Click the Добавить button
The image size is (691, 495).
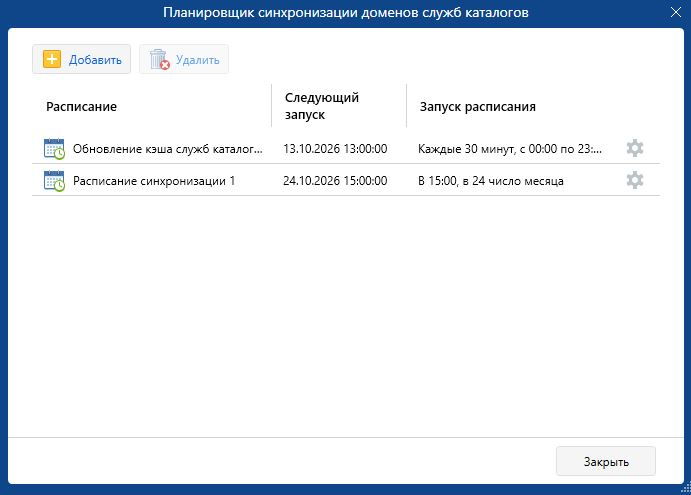coord(82,59)
